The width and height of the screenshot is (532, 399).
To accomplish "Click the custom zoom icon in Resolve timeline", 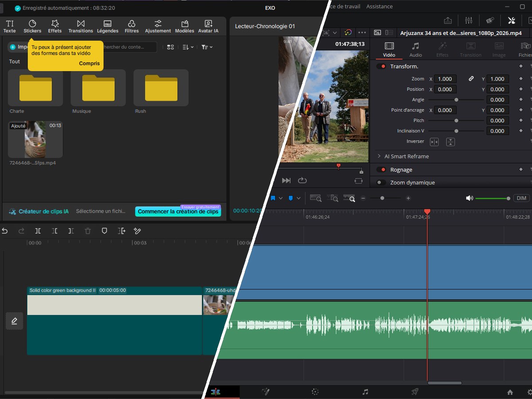I will coord(349,198).
